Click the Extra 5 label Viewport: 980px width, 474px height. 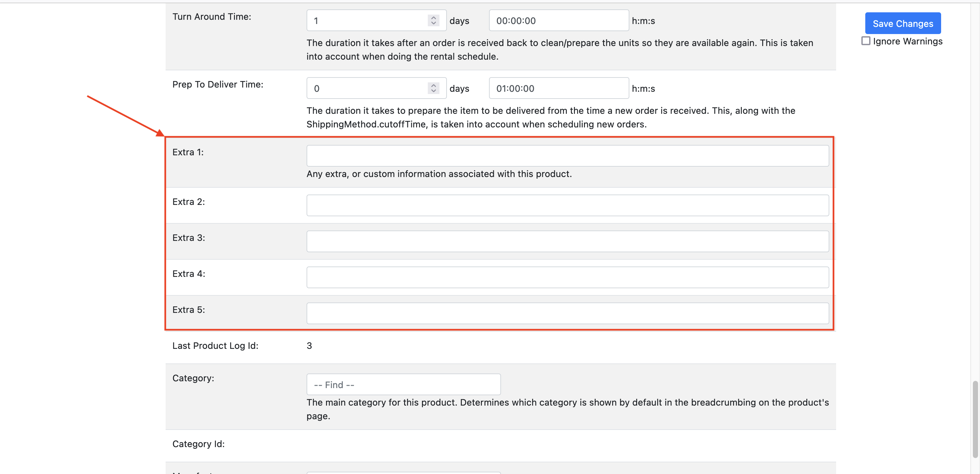189,310
